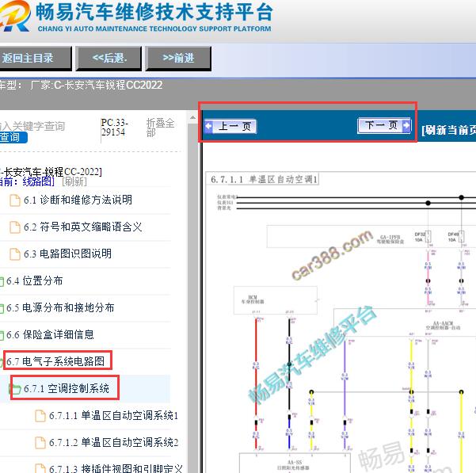Open previous page with 上一页 button
The image size is (476, 473).
tap(230, 126)
